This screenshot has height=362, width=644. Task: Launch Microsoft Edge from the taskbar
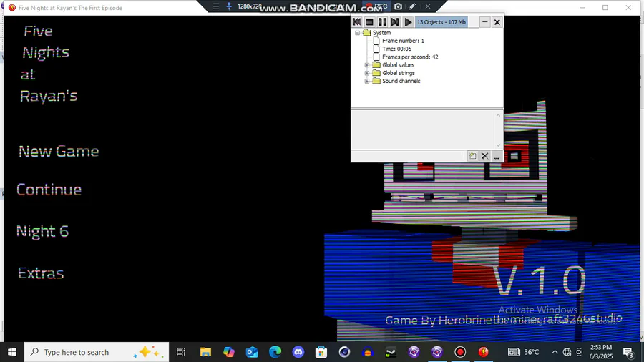click(275, 352)
